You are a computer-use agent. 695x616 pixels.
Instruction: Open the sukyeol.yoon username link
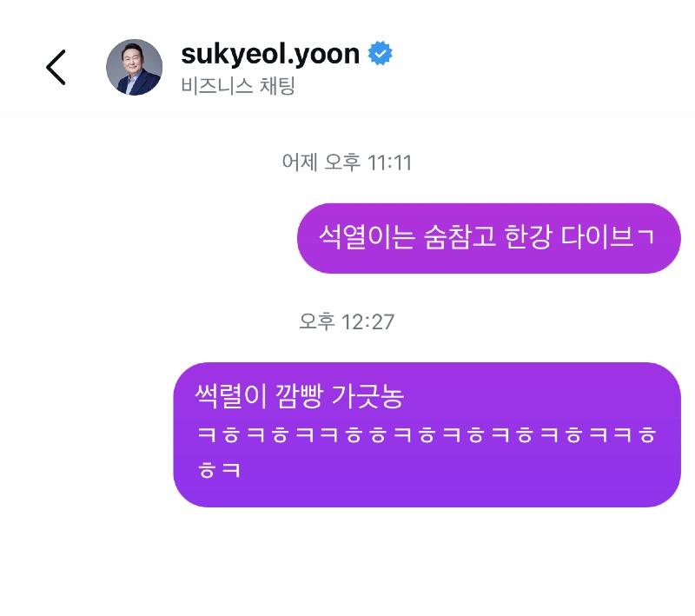click(x=270, y=54)
